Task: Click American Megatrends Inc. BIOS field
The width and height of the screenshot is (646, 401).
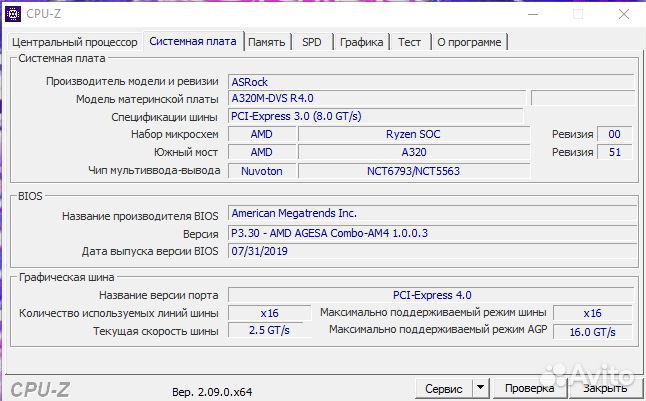Action: pos(432,213)
